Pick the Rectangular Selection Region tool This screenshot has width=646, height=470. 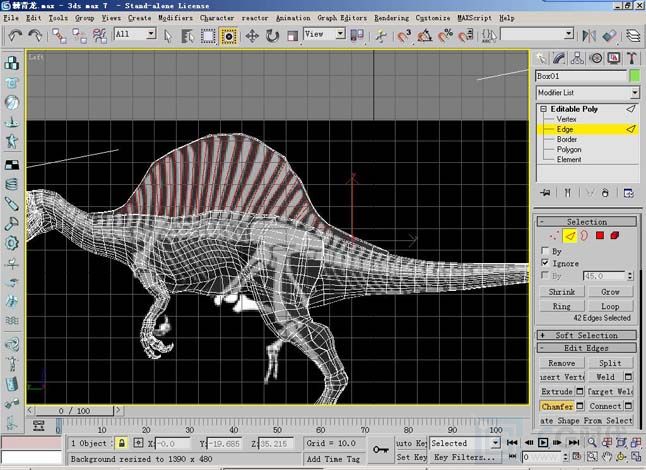(x=208, y=36)
